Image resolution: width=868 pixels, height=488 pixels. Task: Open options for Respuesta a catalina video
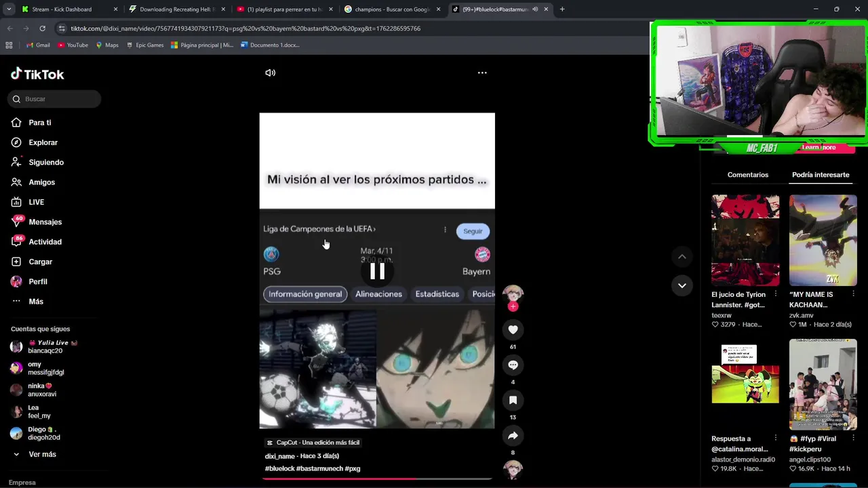coord(775,439)
